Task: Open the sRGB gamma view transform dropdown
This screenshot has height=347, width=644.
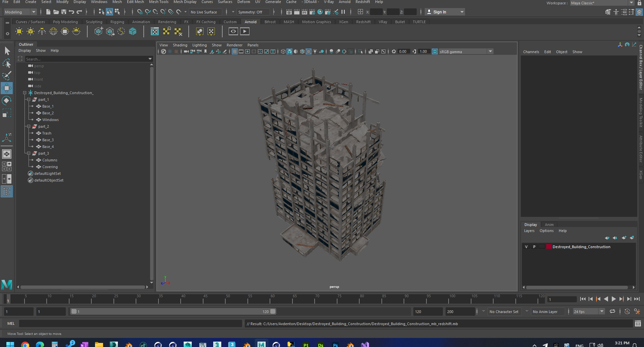Action: tap(466, 52)
